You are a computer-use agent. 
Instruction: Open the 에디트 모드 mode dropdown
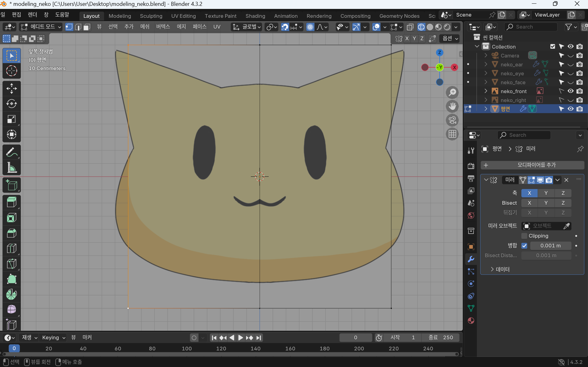41,27
